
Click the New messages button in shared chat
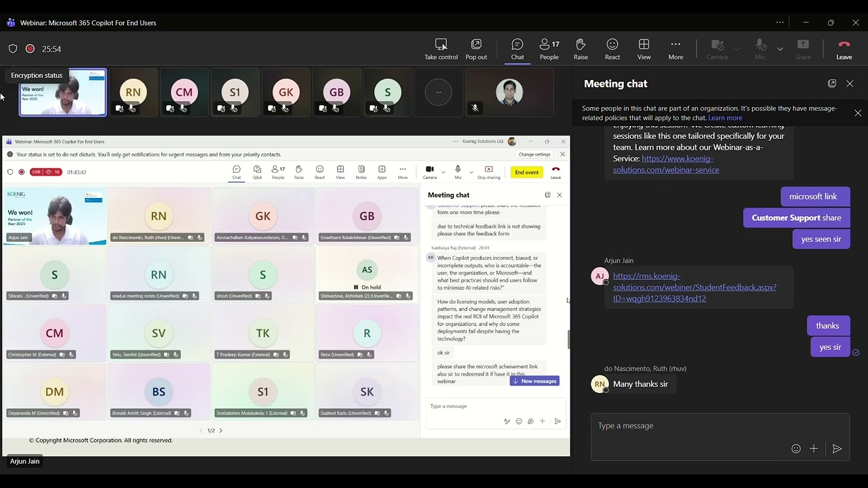[x=534, y=381]
